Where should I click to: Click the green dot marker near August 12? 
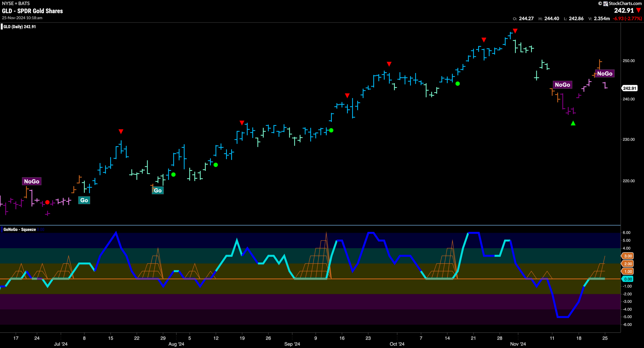216,165
